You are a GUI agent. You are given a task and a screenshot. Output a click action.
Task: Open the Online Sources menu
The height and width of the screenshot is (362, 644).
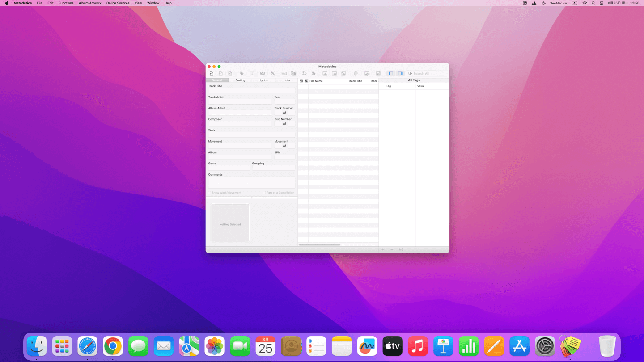point(118,3)
